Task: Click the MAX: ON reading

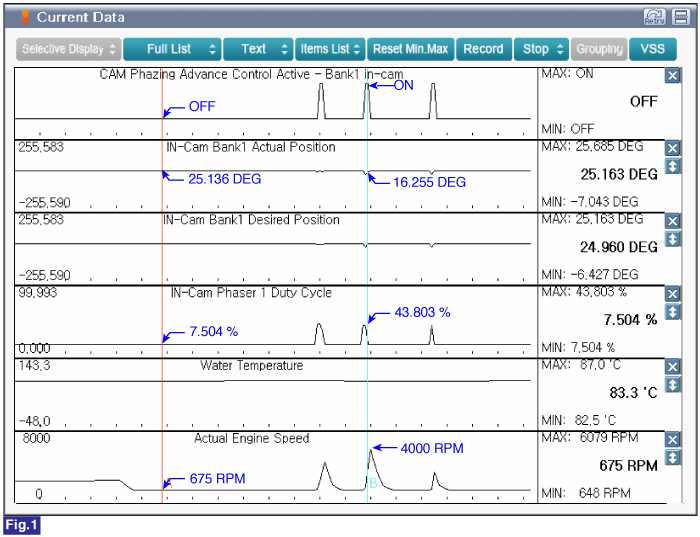Action: click(x=567, y=74)
